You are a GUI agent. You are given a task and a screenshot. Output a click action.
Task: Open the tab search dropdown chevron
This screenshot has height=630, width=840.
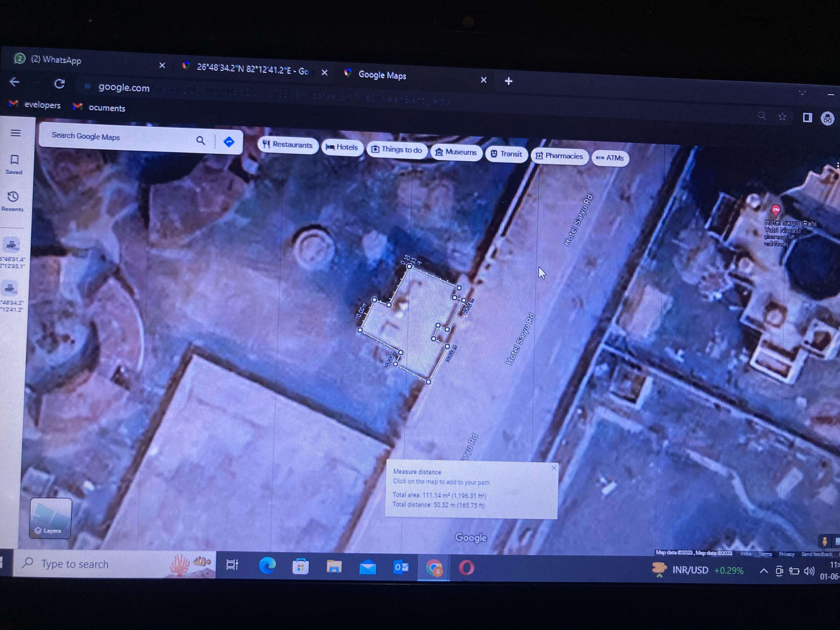[802, 93]
